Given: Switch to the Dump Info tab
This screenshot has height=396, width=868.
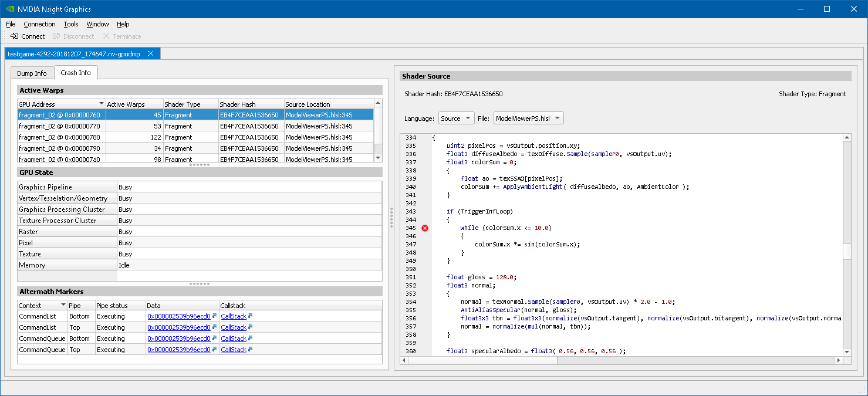Looking at the screenshot, I should (x=32, y=73).
